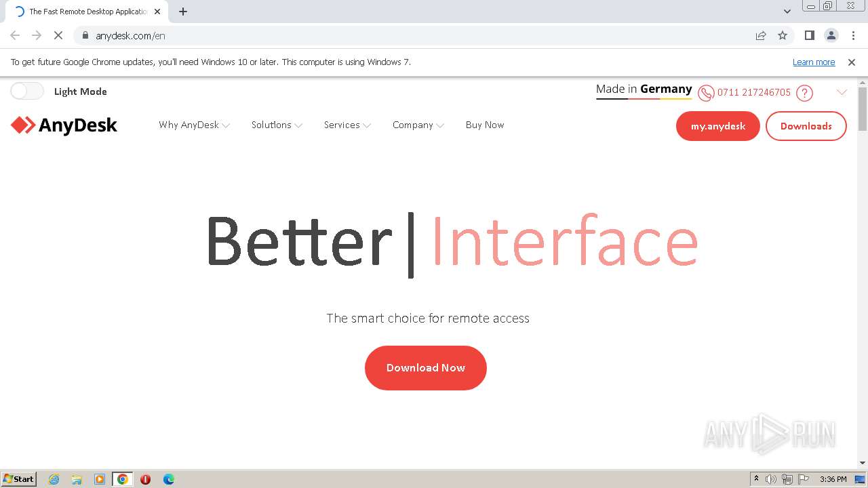Stop page loading in Chrome
Viewport: 868px width, 488px height.
58,35
